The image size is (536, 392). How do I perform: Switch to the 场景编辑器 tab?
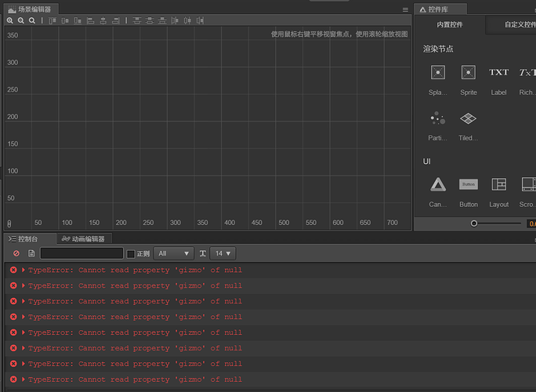point(30,9)
